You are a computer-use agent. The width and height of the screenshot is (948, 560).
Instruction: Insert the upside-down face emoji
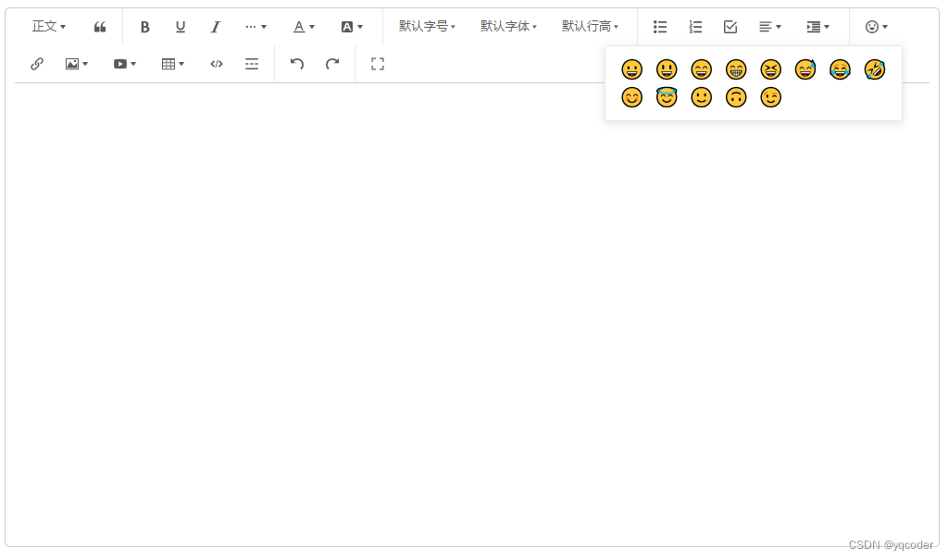click(x=736, y=97)
